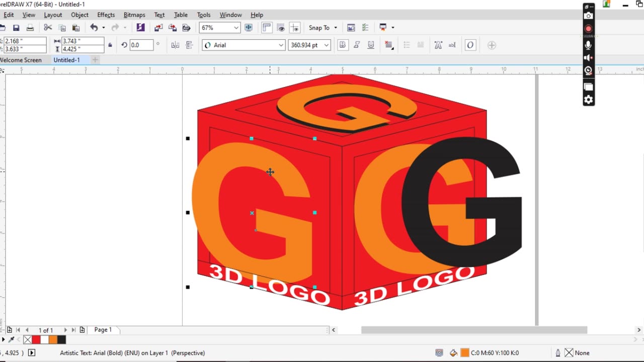Click the fill bucket icon in status bar
Screen dimensions: 644x362
point(453,353)
